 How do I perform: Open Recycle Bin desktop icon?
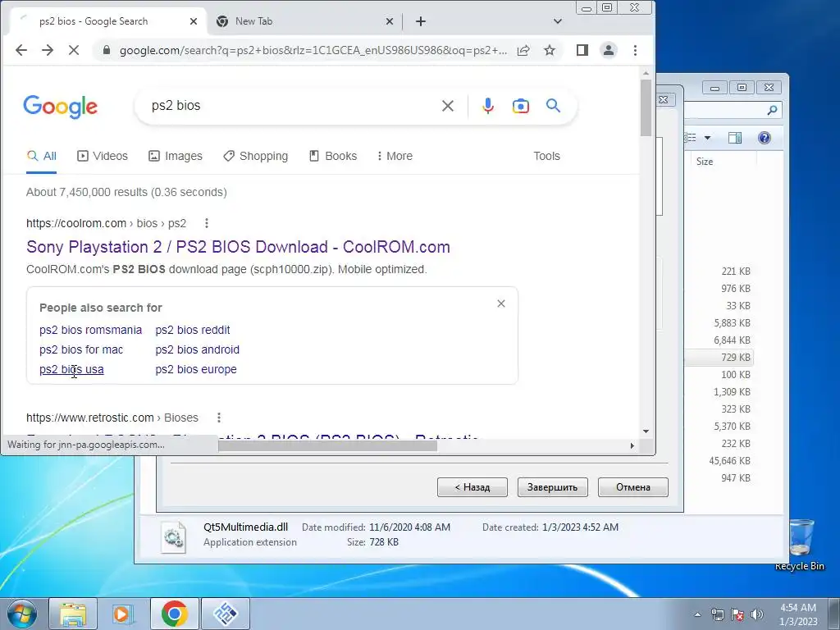(x=799, y=545)
